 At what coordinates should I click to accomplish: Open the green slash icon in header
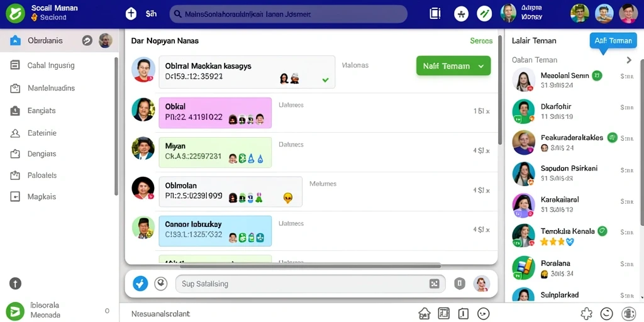[485, 14]
